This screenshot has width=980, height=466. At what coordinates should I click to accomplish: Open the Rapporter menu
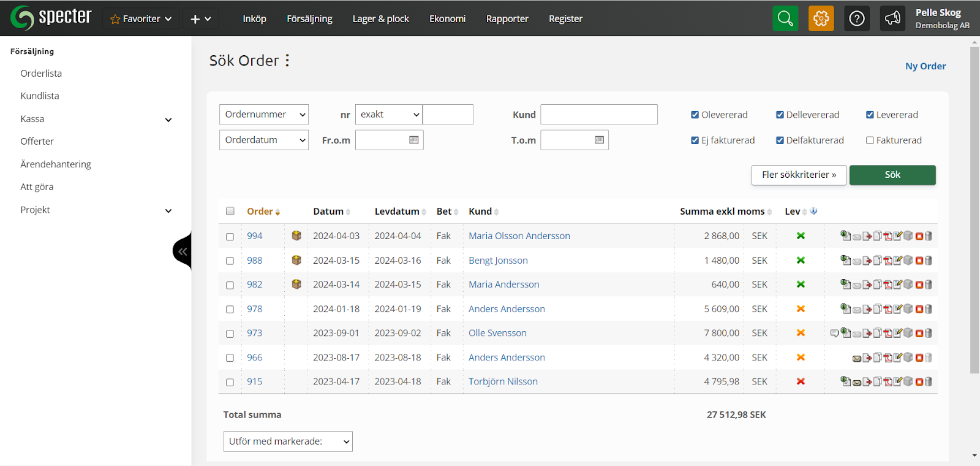(x=507, y=18)
